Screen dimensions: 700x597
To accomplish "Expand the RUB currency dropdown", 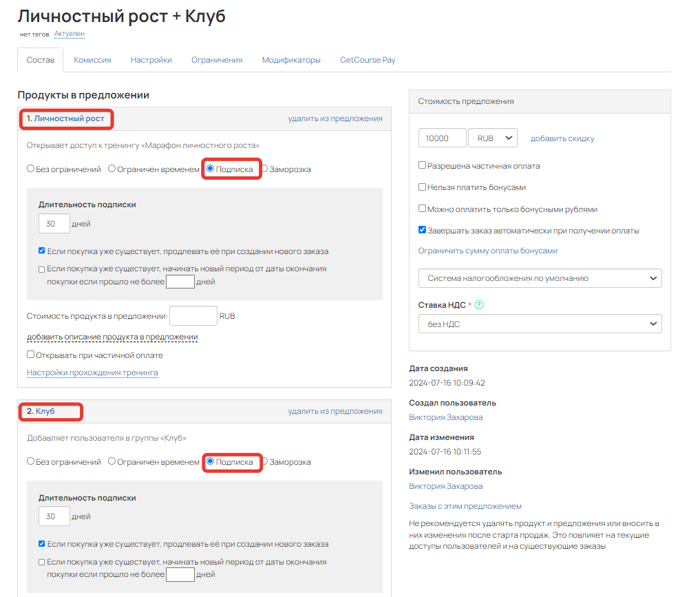I will [x=492, y=138].
